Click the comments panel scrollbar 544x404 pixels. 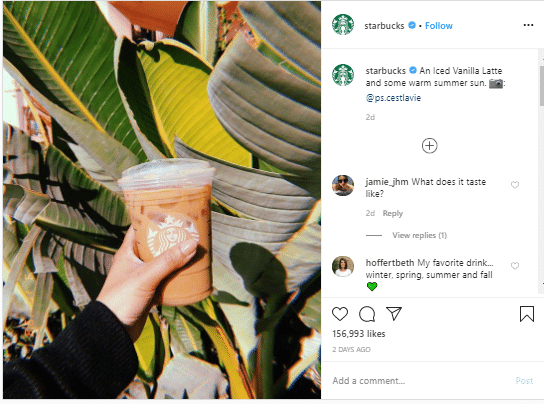click(542, 86)
